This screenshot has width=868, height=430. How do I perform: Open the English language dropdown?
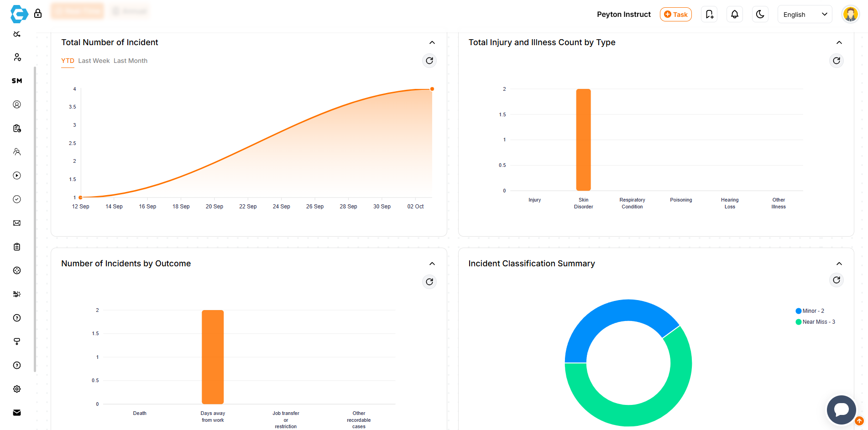point(805,14)
